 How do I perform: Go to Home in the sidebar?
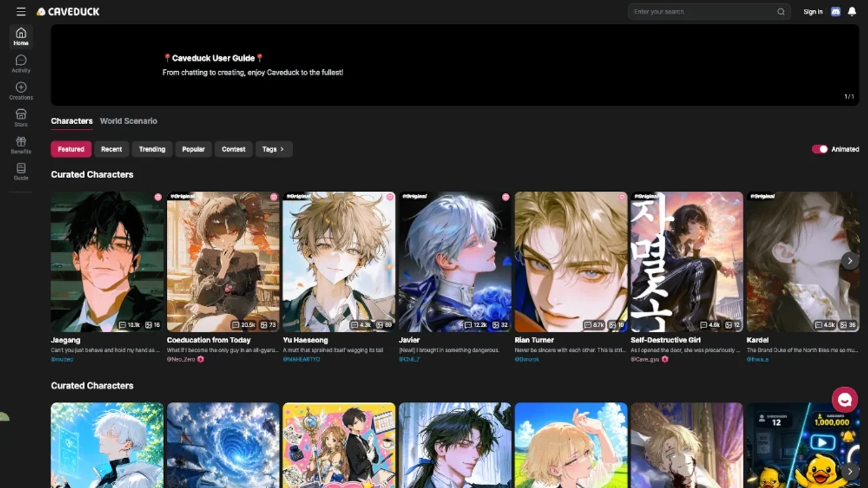[21, 37]
